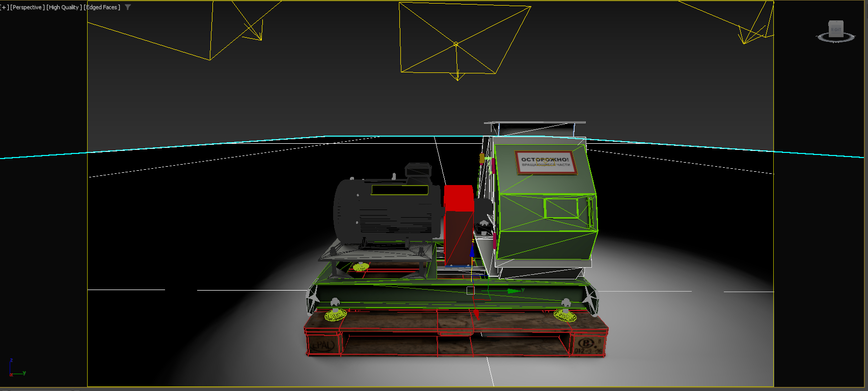Select the wooden pallet under the machine

coord(456,334)
